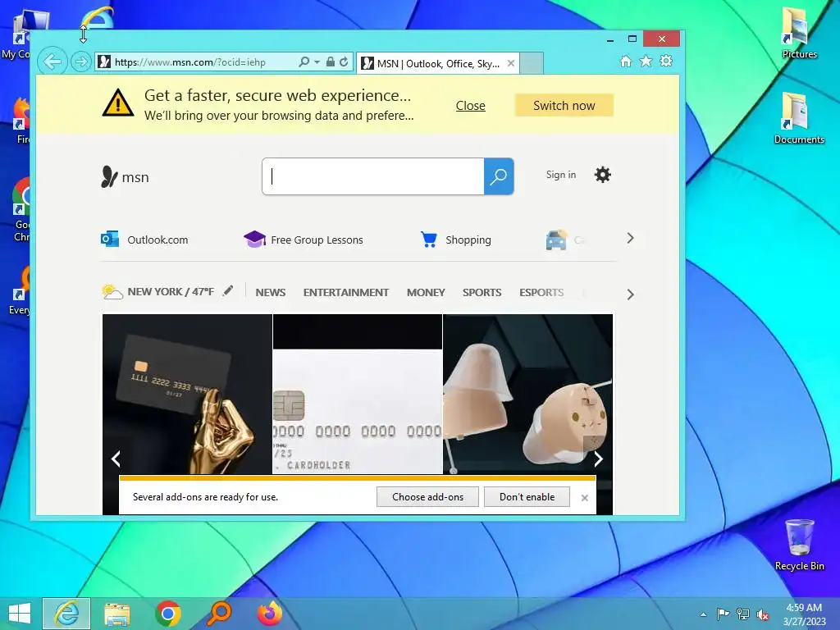Click the security lock icon in address bar
This screenshot has height=630, width=840.
tap(331, 62)
